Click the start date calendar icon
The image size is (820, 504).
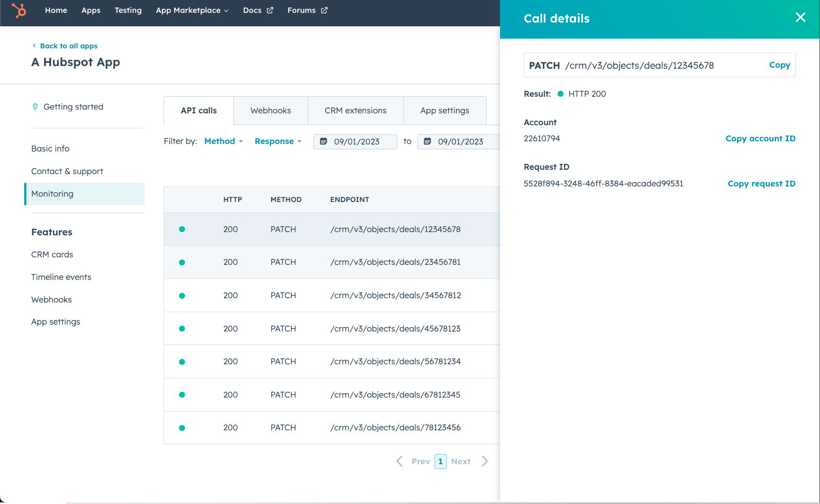(x=324, y=141)
